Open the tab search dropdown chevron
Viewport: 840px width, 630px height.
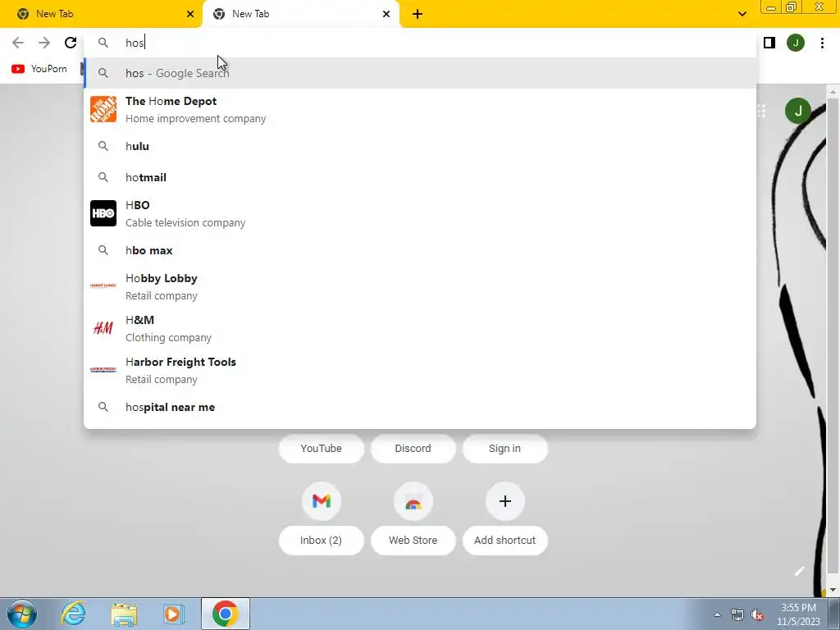(x=742, y=14)
